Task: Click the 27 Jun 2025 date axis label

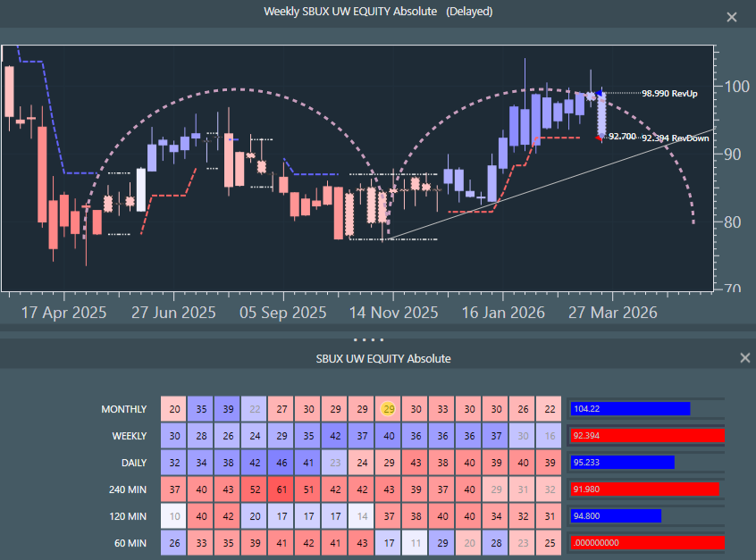Action: click(x=173, y=313)
